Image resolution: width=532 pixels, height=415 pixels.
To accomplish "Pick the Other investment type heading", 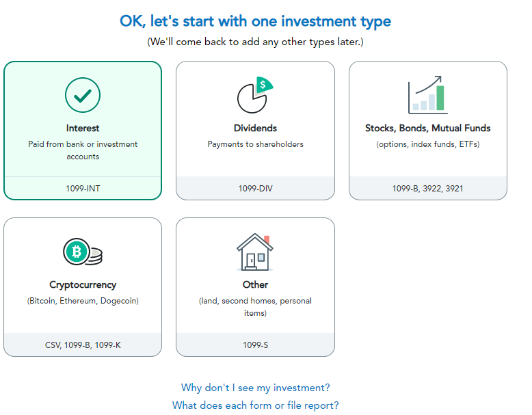I will click(x=255, y=284).
